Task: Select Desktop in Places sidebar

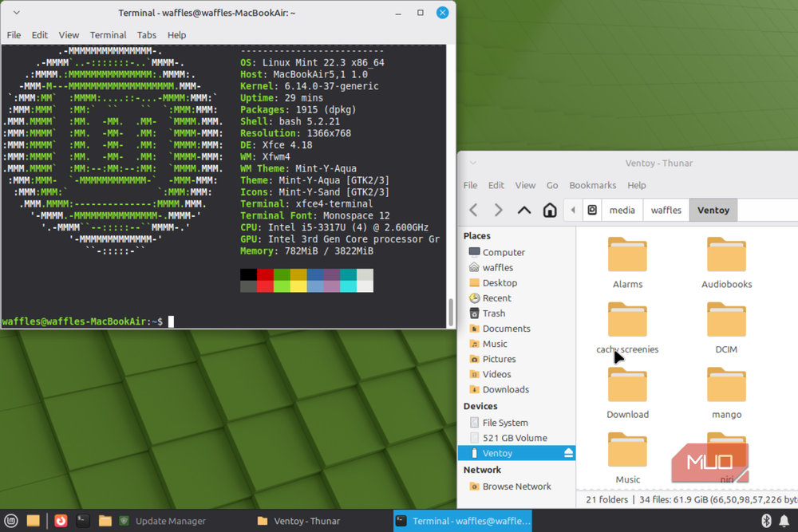Action: (516, 283)
